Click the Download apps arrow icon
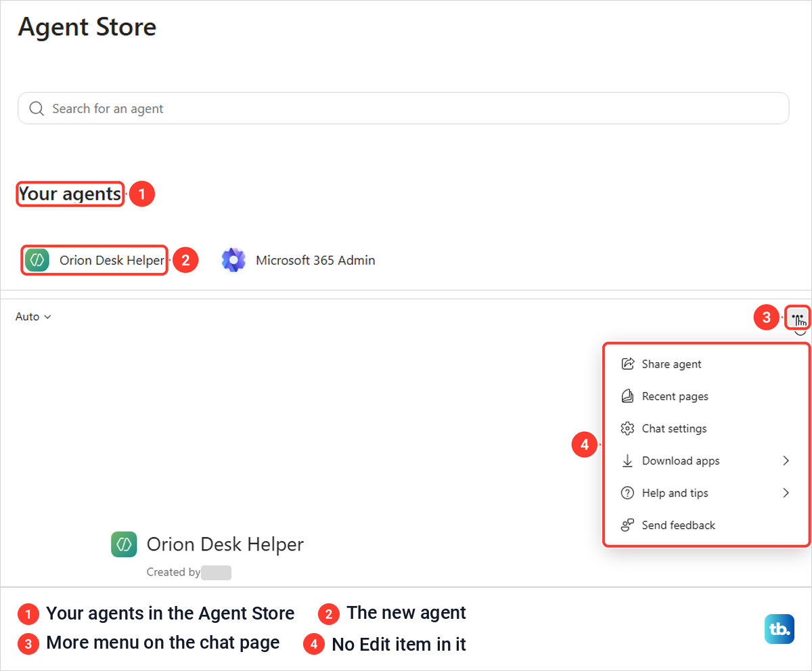812x671 pixels. tap(627, 460)
